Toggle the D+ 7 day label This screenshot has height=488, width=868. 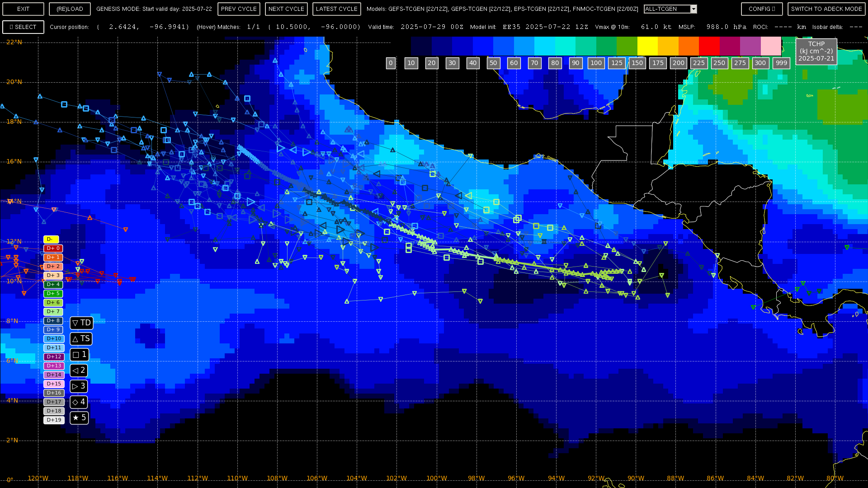53,312
